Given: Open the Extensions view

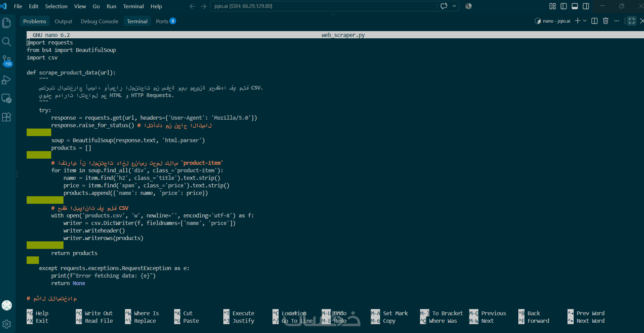Looking at the screenshot, I should (6, 117).
